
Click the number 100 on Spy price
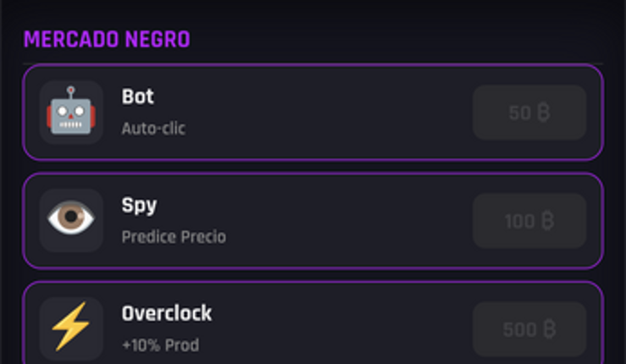(x=519, y=221)
